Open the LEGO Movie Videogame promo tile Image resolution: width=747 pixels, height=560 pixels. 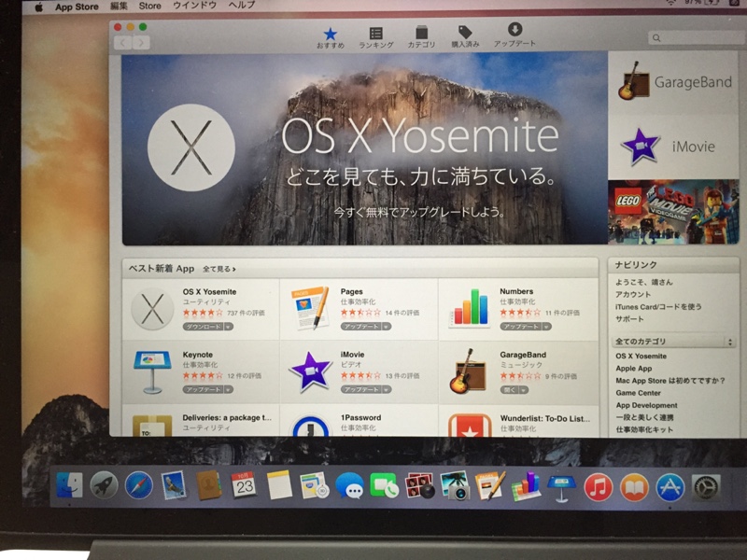(x=673, y=212)
